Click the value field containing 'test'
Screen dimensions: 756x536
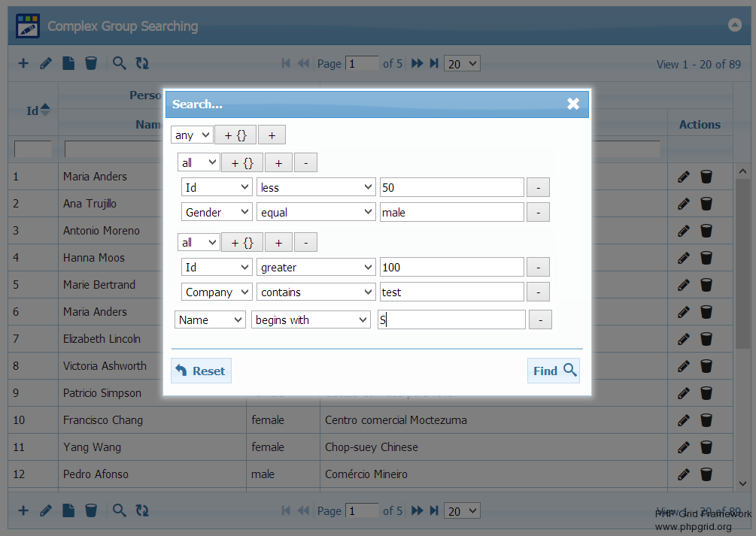click(x=451, y=292)
